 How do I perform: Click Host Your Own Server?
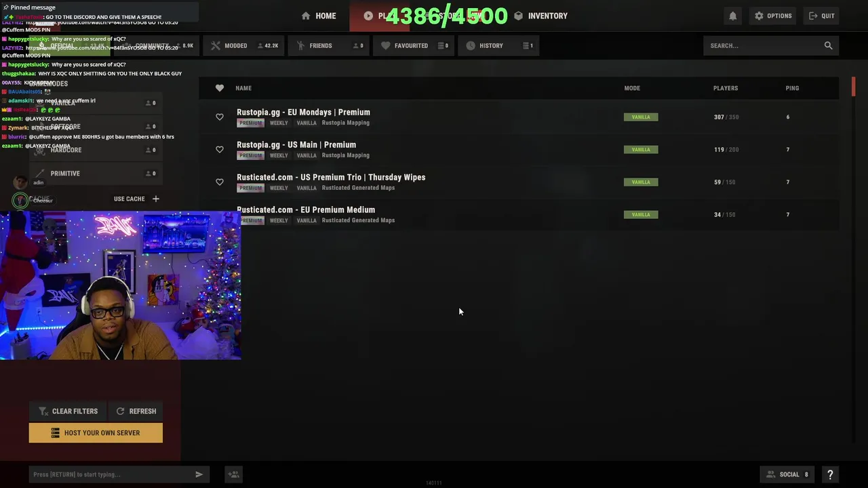click(96, 433)
